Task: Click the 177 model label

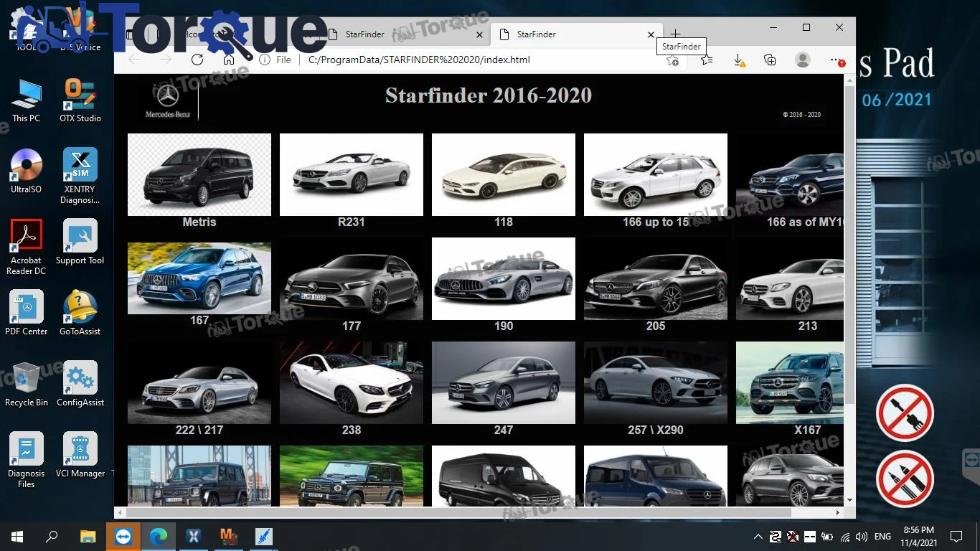Action: click(352, 326)
